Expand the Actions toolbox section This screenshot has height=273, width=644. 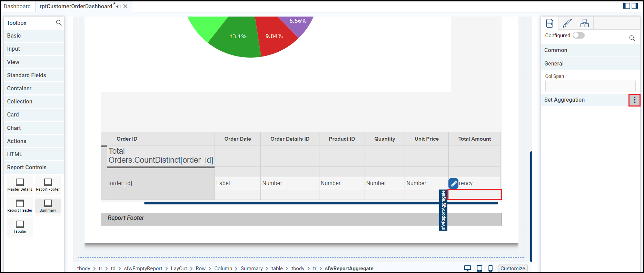[34, 141]
